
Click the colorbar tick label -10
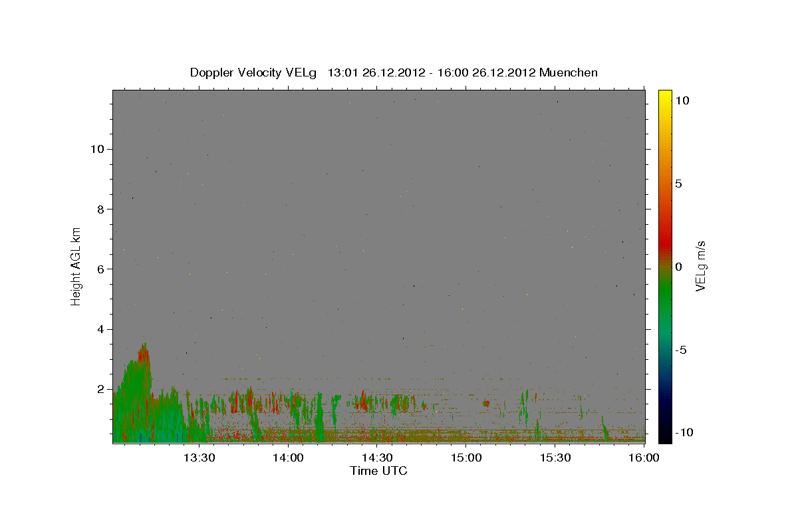(x=684, y=432)
